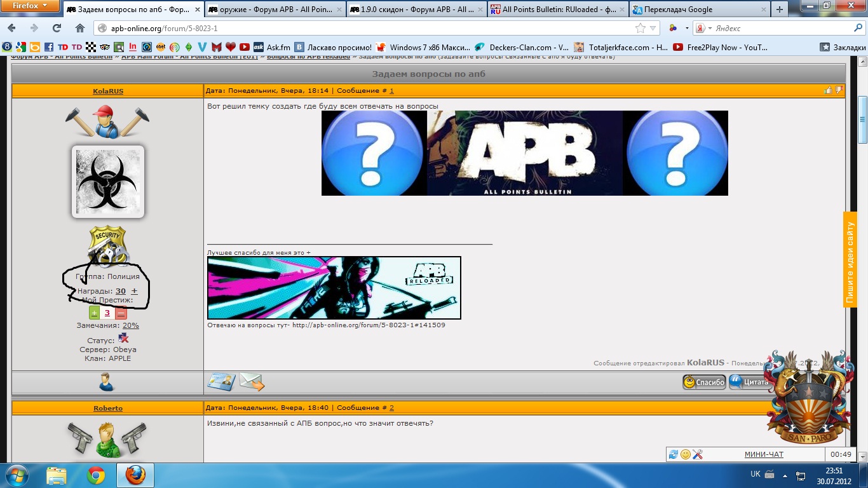The height and width of the screenshot is (488, 868).
Task: Go to the browser home page
Action: [x=79, y=28]
